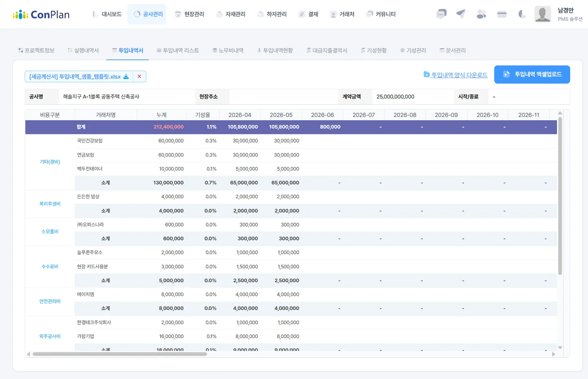Screen dimensions: 588x379
Task: Click the ConPlan logo
Action: coord(41,15)
